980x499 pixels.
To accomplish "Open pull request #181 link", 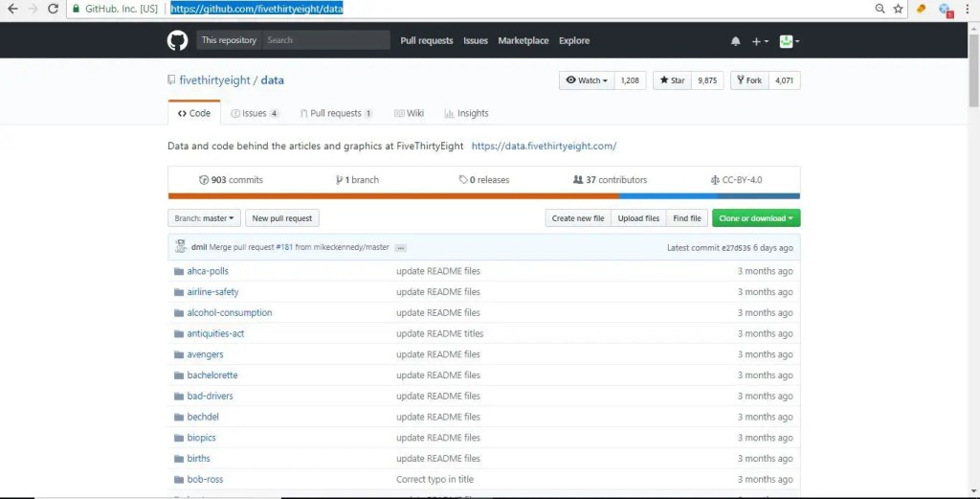I will (x=283, y=248).
